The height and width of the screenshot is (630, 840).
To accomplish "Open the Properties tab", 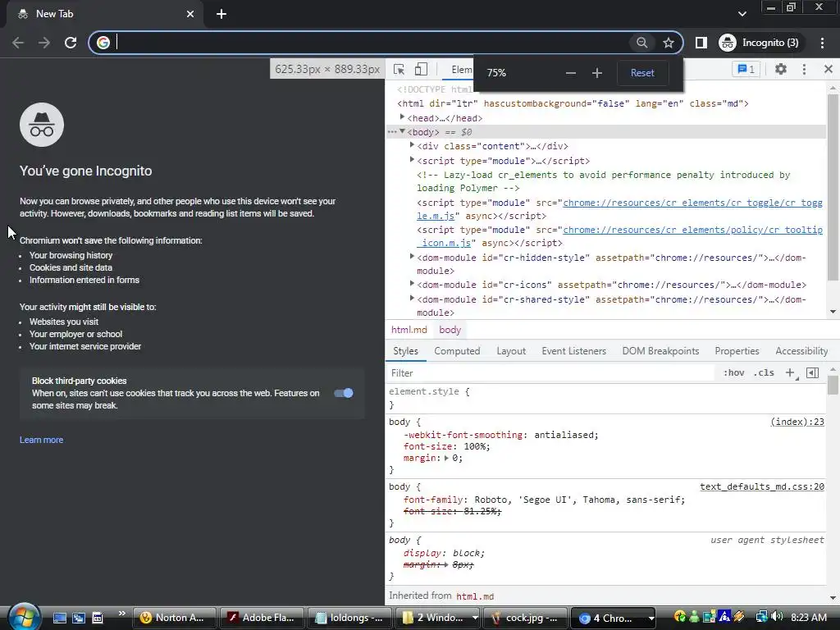I will (737, 351).
